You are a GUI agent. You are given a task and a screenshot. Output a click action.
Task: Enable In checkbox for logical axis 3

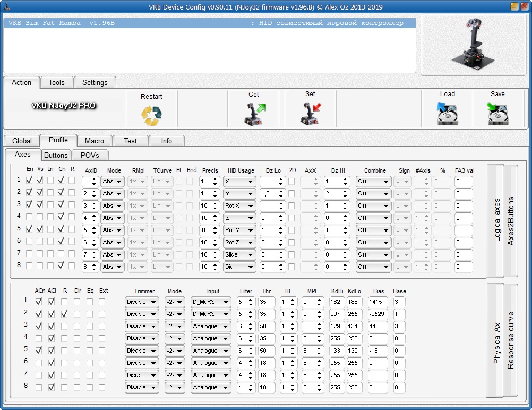click(x=50, y=204)
